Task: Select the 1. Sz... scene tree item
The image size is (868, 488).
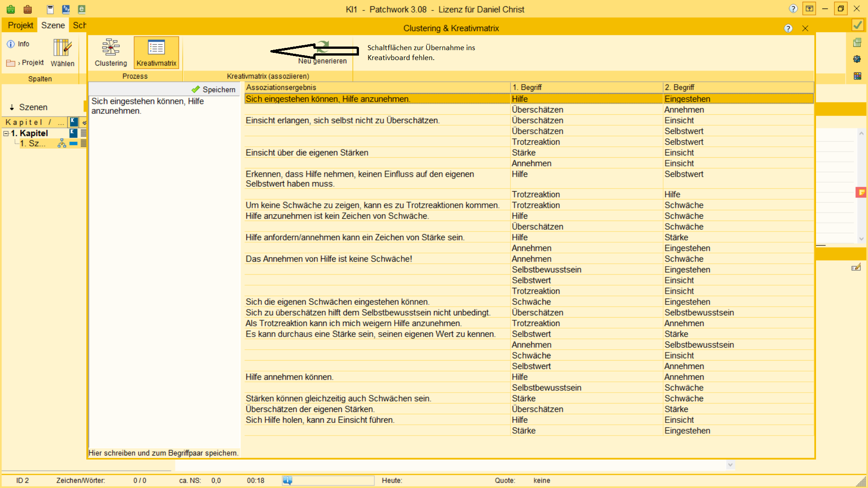Action: 33,144
